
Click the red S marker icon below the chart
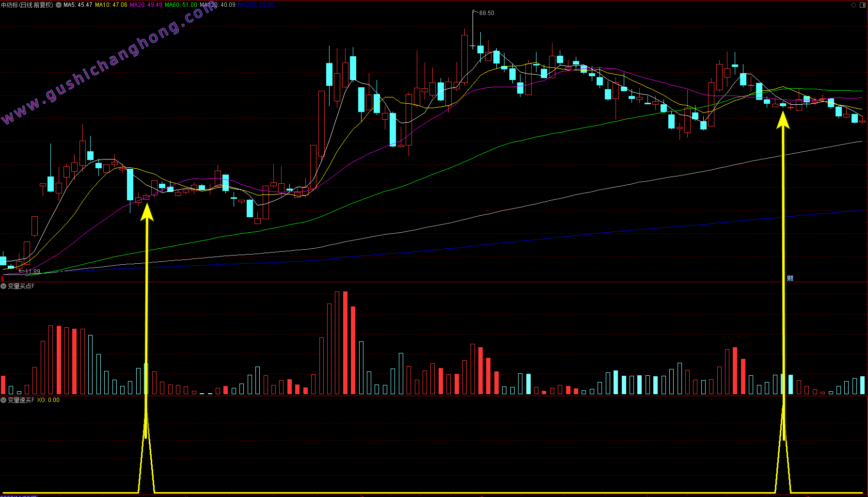pyautogui.click(x=2, y=279)
